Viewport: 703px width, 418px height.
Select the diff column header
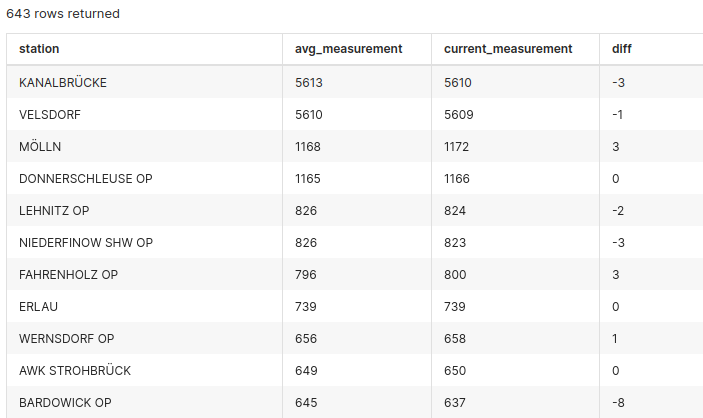pos(622,48)
